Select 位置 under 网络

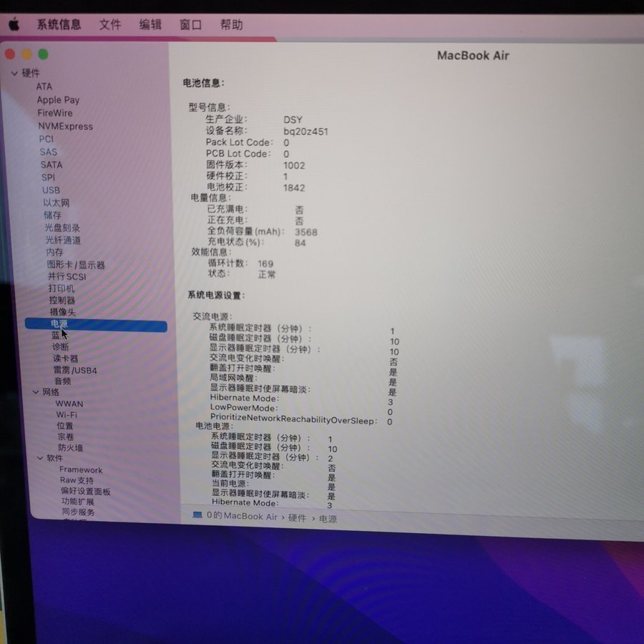[x=65, y=426]
